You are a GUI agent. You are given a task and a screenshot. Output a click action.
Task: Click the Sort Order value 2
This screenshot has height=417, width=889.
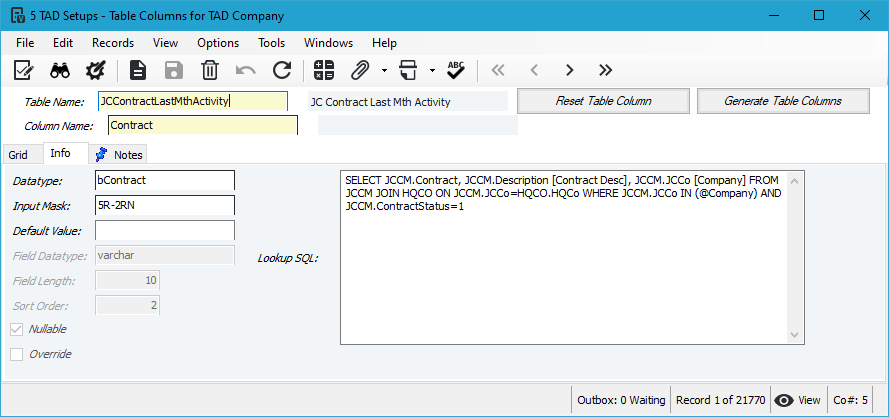point(128,305)
